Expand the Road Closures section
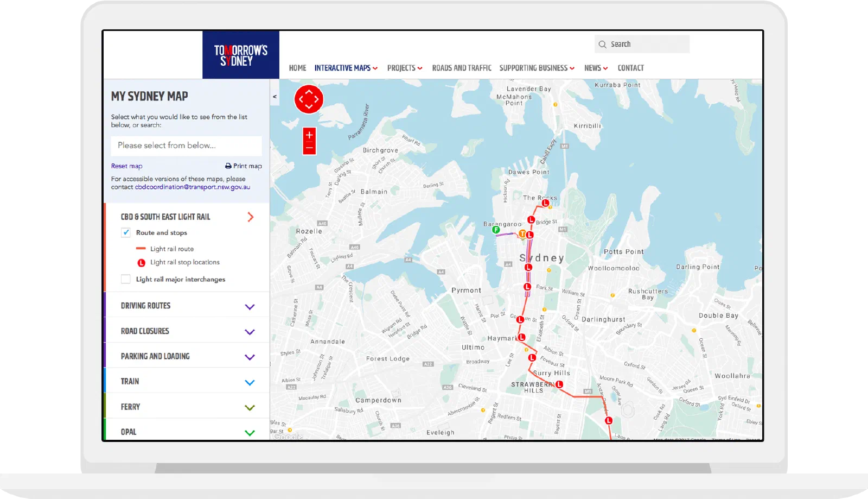 point(187,331)
